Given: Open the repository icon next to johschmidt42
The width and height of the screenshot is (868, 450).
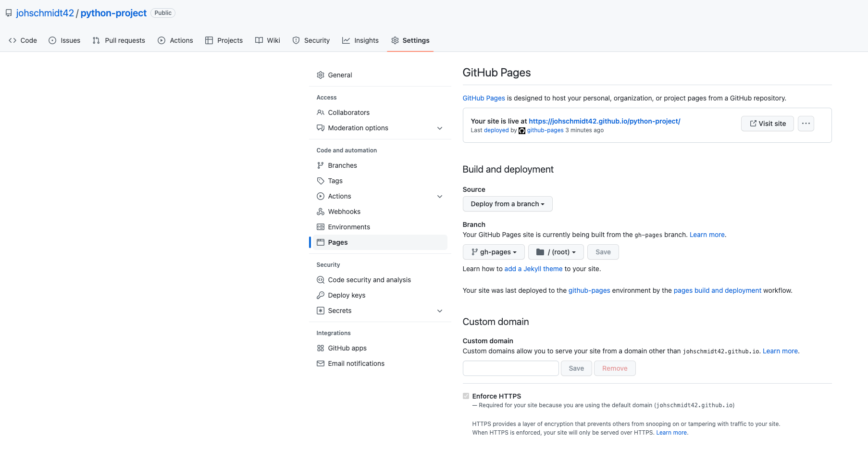Looking at the screenshot, I should [x=9, y=12].
